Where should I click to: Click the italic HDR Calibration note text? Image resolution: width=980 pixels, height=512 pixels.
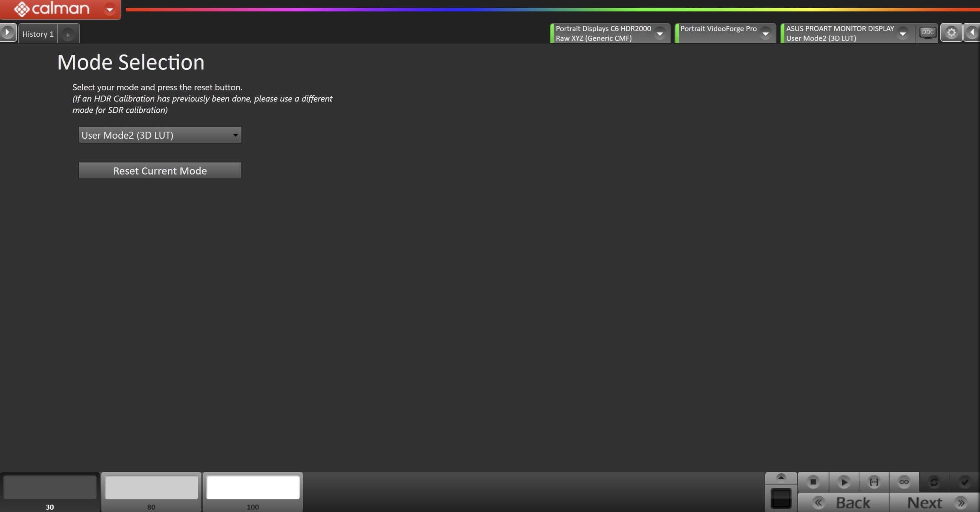[x=203, y=104]
